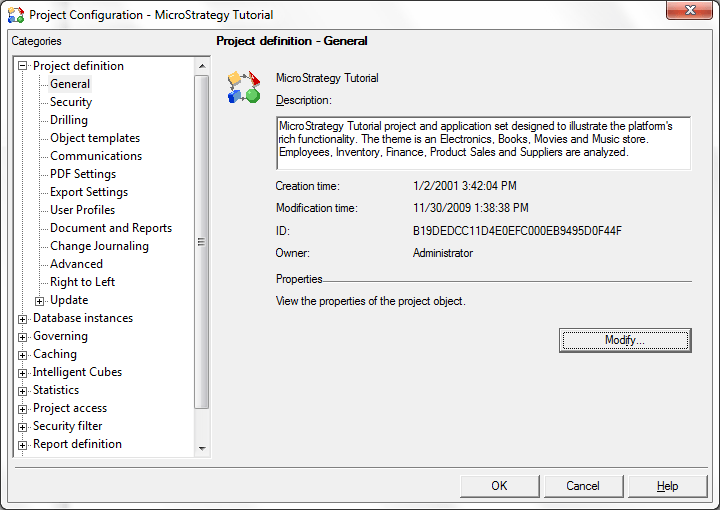Open the Drilling category
The width and height of the screenshot is (720, 510).
click(69, 120)
